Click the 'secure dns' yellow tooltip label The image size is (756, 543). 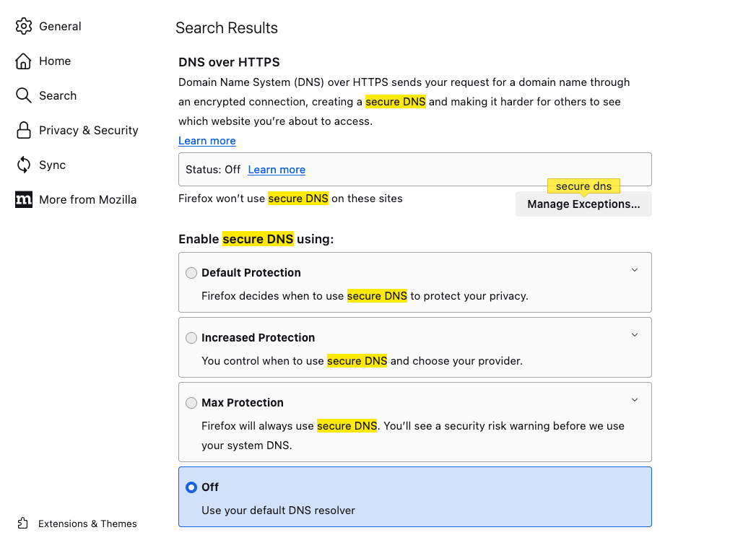tap(583, 186)
